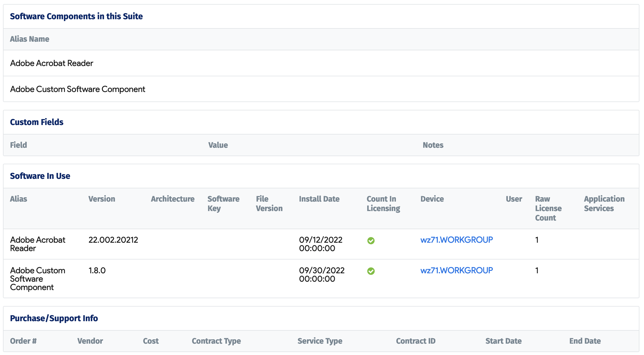This screenshot has width=644, height=355.
Task: Open the wz71.WORKGROUP device link for Custom Software Component
Action: (x=457, y=270)
